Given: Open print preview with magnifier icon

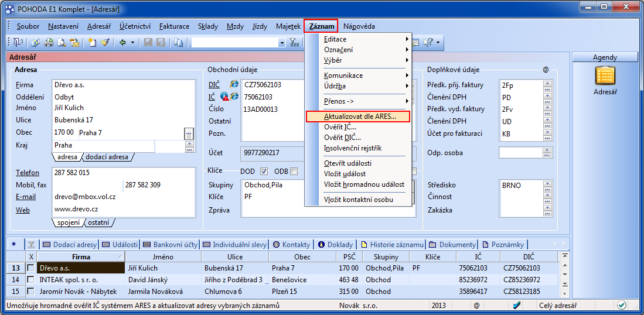Looking at the screenshot, I should 62,42.
